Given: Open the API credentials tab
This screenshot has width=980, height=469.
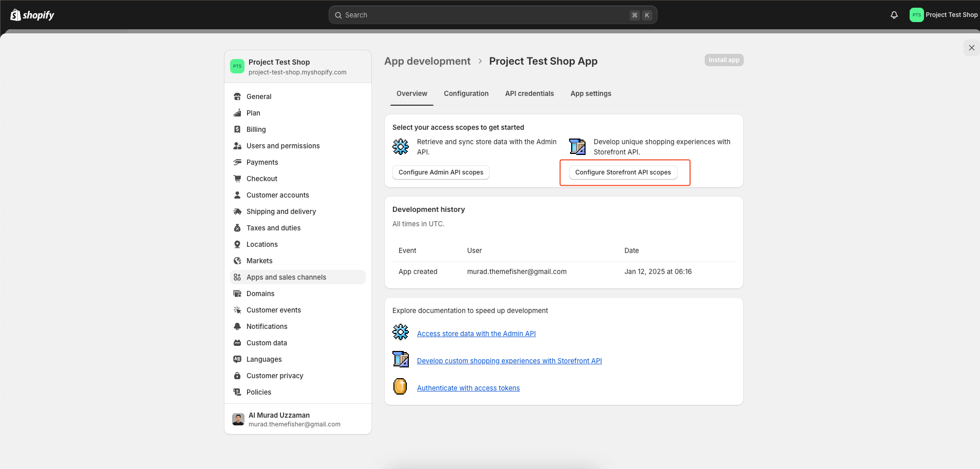Looking at the screenshot, I should click(x=530, y=93).
